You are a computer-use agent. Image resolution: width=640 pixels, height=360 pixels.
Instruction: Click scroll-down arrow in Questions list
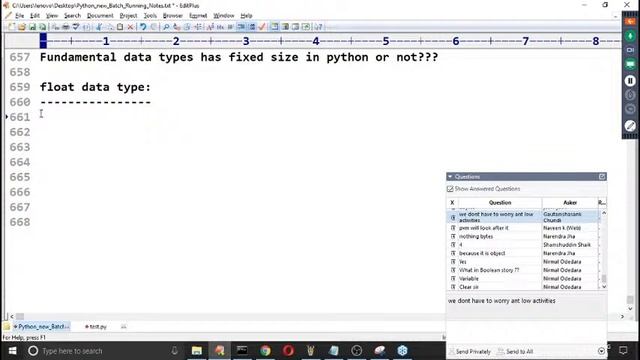[x=604, y=287]
